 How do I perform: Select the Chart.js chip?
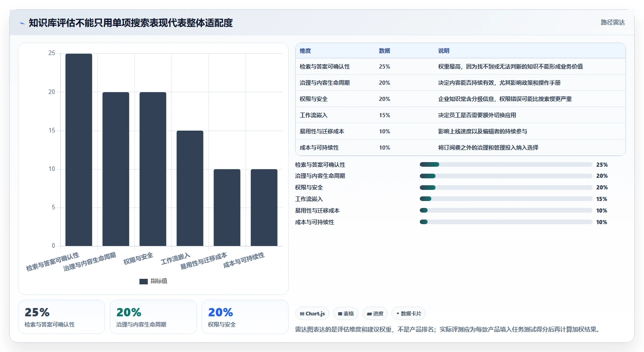point(312,314)
